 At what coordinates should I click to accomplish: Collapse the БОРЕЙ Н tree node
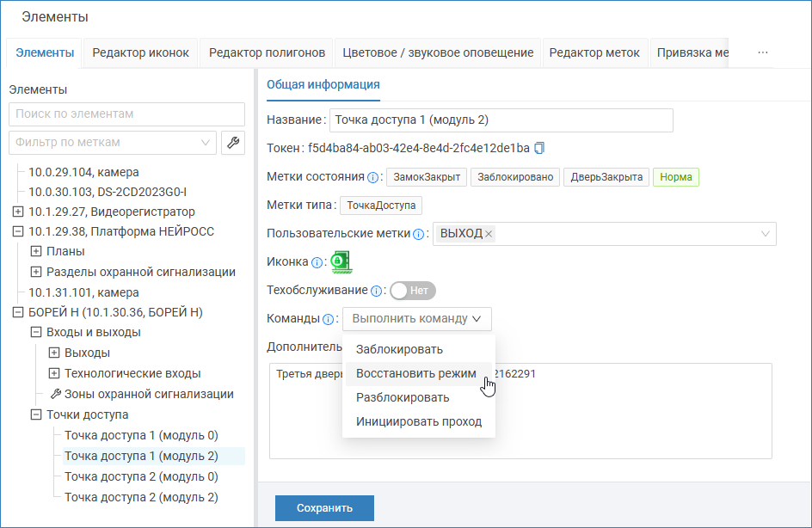18,312
